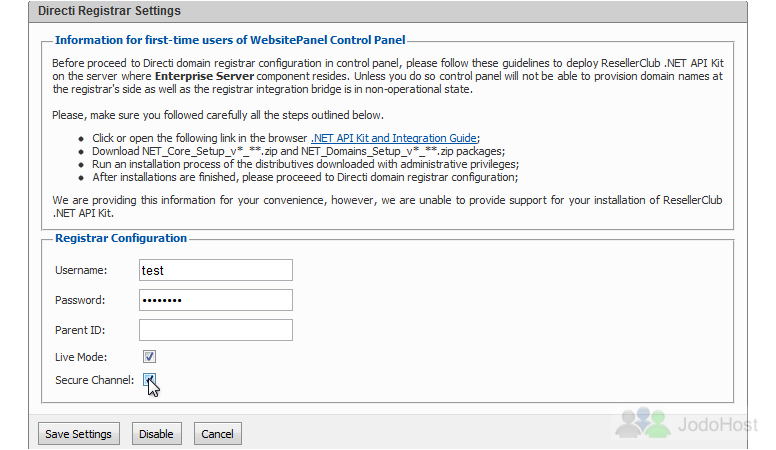Click the Secure Channel label text
The width and height of the screenshot is (776, 450).
[x=95, y=380]
